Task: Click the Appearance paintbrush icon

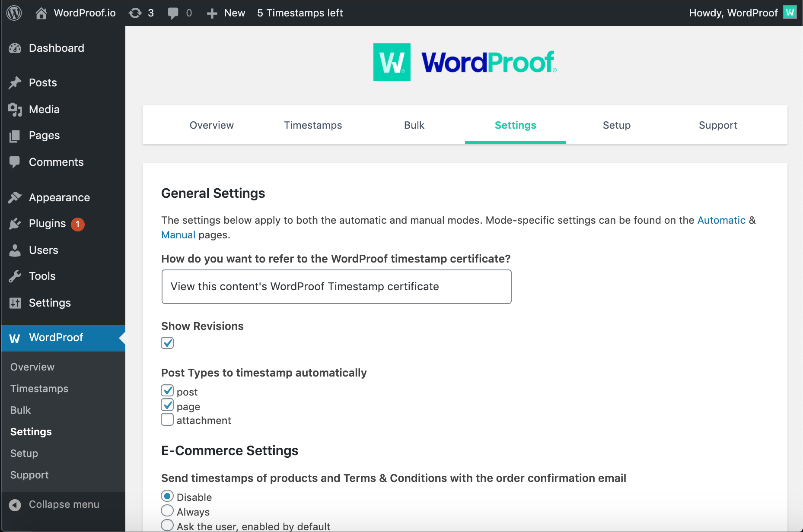Action: pyautogui.click(x=15, y=197)
